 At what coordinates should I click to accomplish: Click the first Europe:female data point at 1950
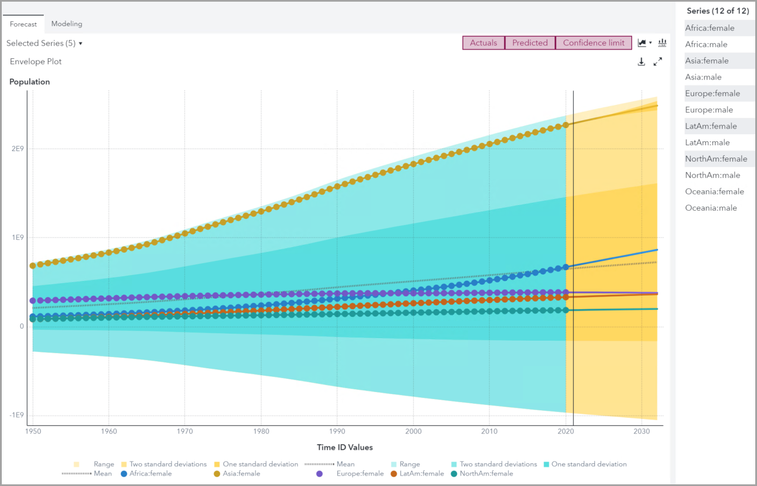(33, 301)
